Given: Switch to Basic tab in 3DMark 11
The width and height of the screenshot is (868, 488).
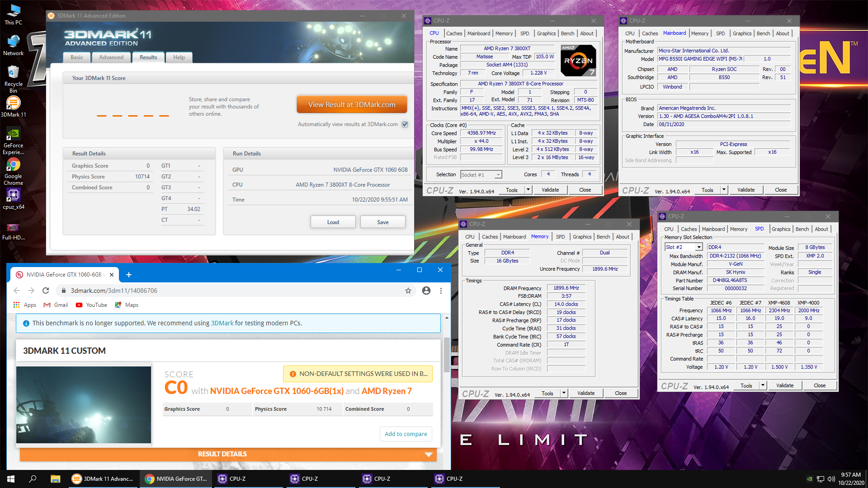Looking at the screenshot, I should pyautogui.click(x=76, y=57).
